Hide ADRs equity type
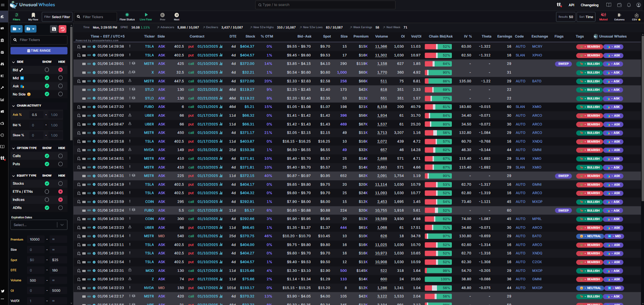Screen dimensions: 644x305 [60, 208]
